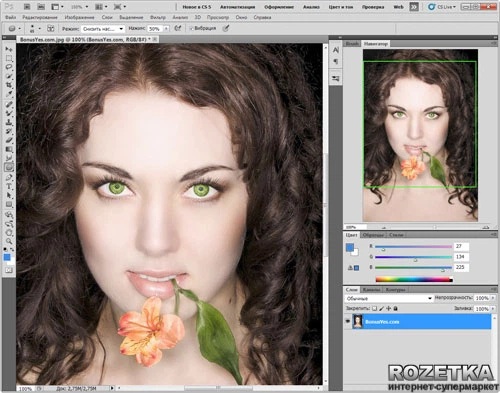Toggle lock transparent pixels
This screenshot has height=393, width=500.
point(375,309)
